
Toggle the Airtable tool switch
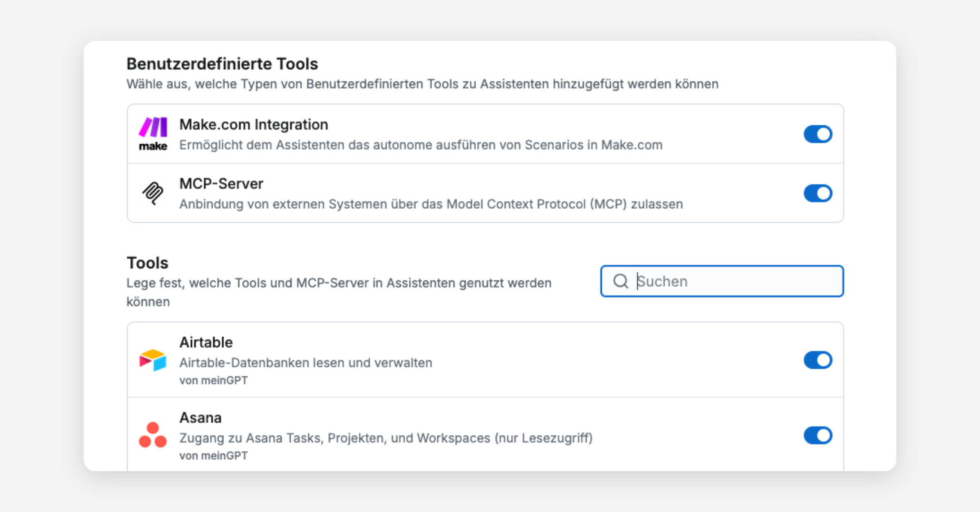(x=817, y=360)
